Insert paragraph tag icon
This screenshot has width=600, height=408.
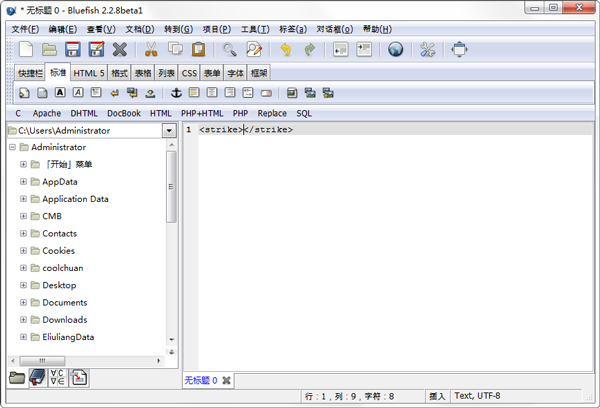pyautogui.click(x=96, y=92)
